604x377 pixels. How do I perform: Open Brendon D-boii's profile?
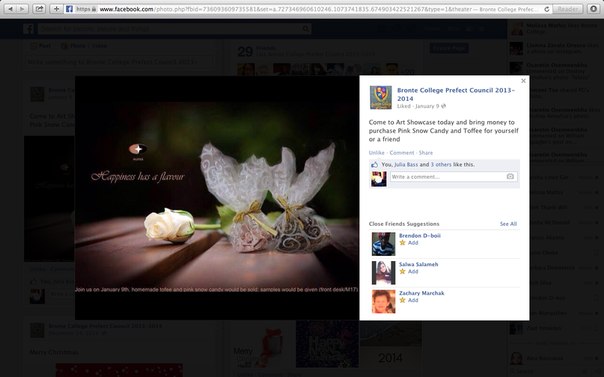(420, 236)
